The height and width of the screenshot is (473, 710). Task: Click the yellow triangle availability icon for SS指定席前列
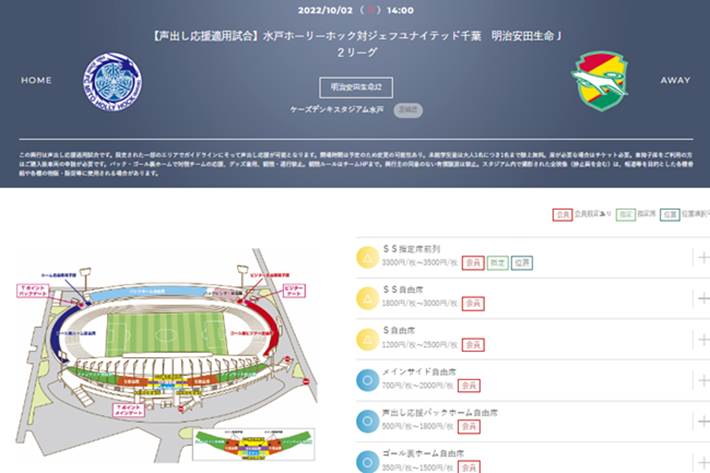point(367,257)
